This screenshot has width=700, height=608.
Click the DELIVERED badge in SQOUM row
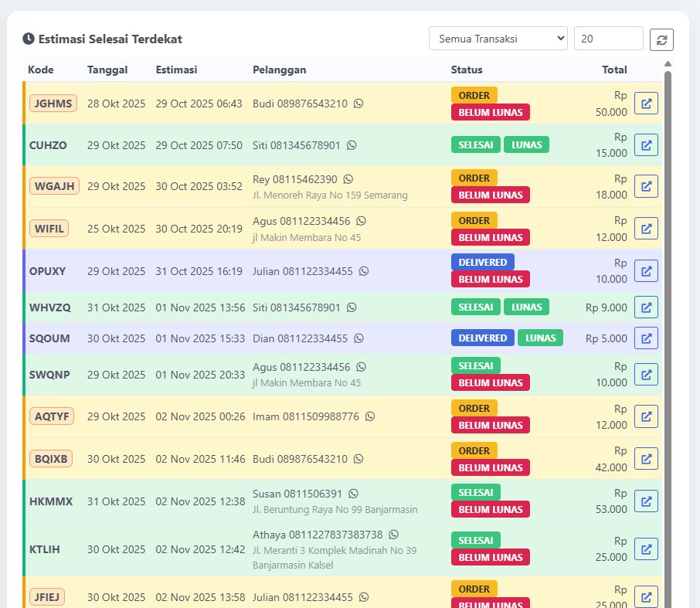(482, 338)
